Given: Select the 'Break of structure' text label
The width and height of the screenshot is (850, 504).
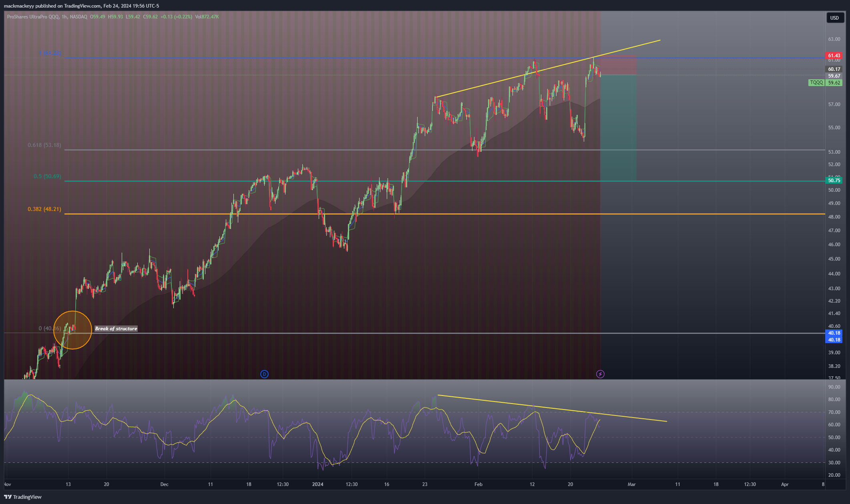Looking at the screenshot, I should 116,329.
